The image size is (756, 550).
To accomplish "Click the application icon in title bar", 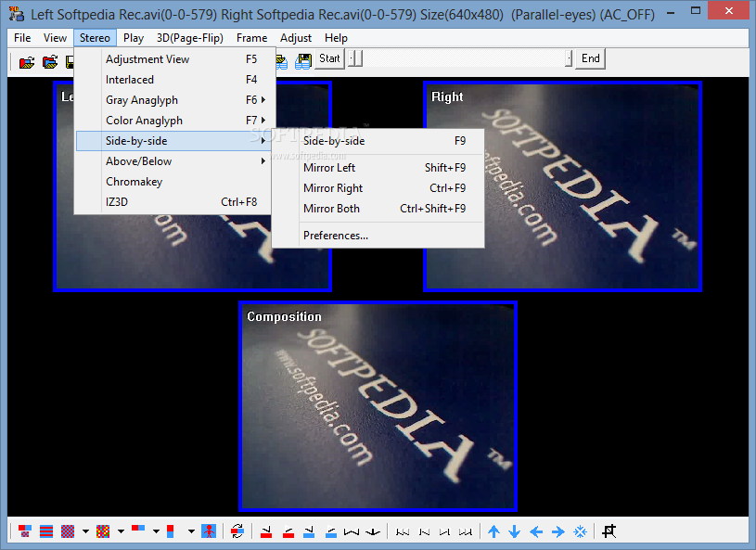I will pos(17,14).
